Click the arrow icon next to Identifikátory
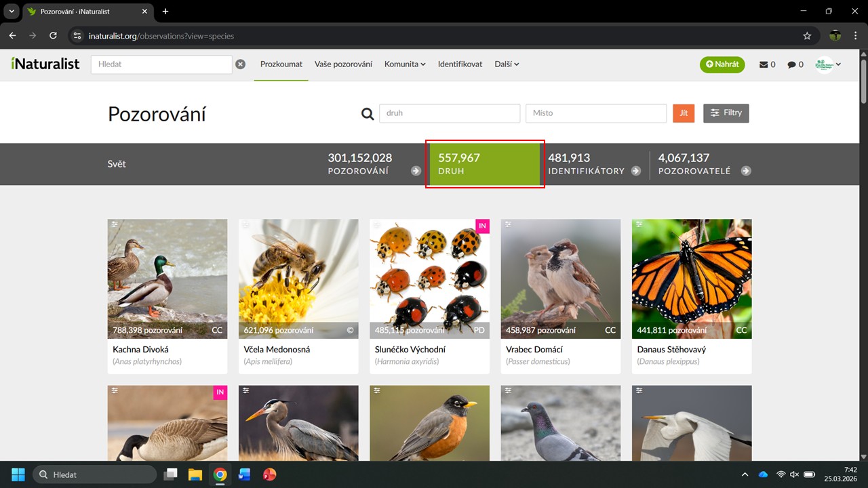The width and height of the screenshot is (868, 488). (x=635, y=171)
